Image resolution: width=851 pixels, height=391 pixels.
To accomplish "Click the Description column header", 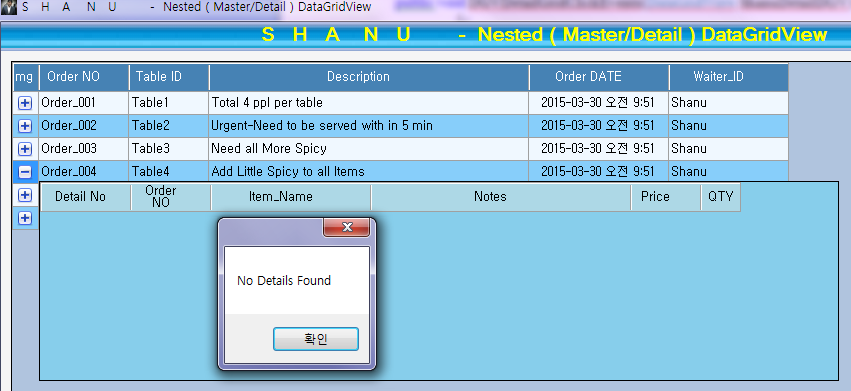I will 369,77.
